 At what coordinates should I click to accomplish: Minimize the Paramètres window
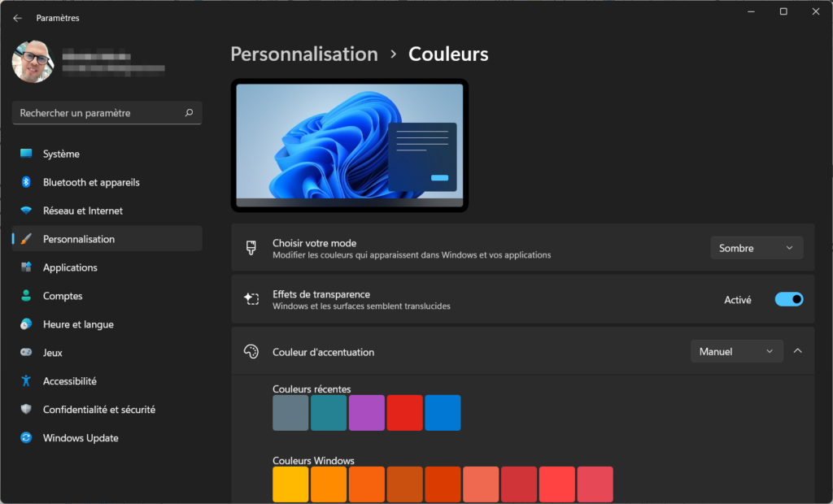pos(751,11)
